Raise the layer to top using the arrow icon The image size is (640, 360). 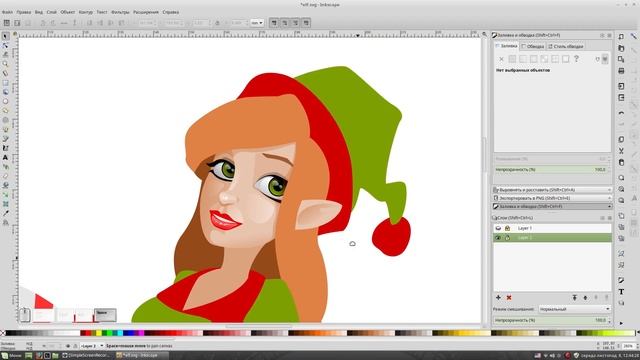[575, 298]
